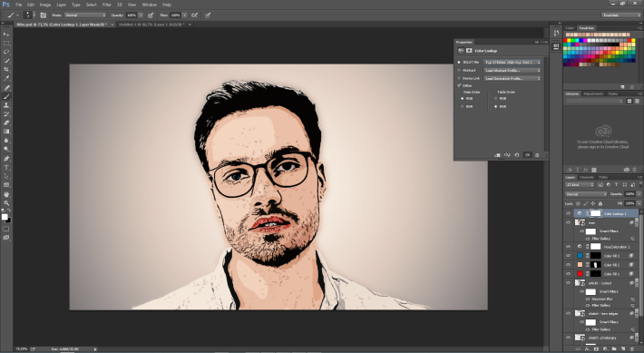
Task: Select the Clone Stamp tool
Action: [x=6, y=105]
